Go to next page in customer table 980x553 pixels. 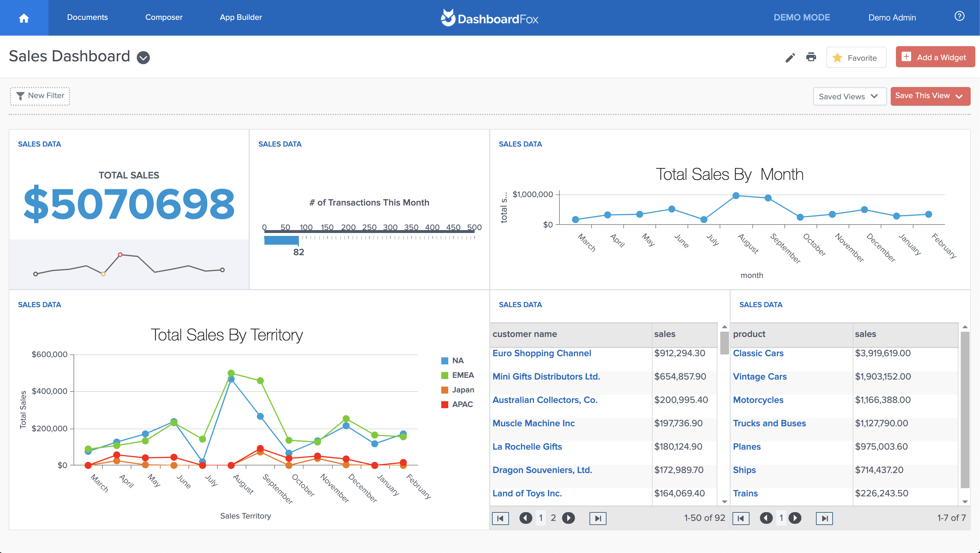569,518
